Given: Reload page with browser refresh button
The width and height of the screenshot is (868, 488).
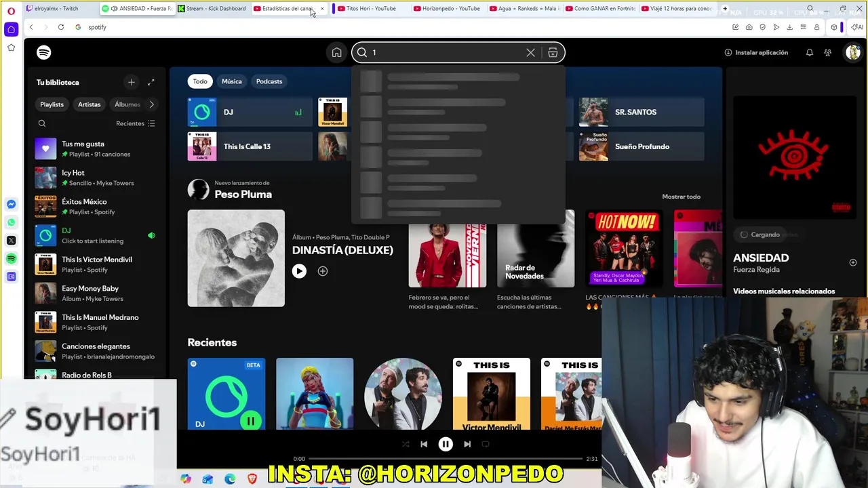Looking at the screenshot, I should click(x=61, y=27).
